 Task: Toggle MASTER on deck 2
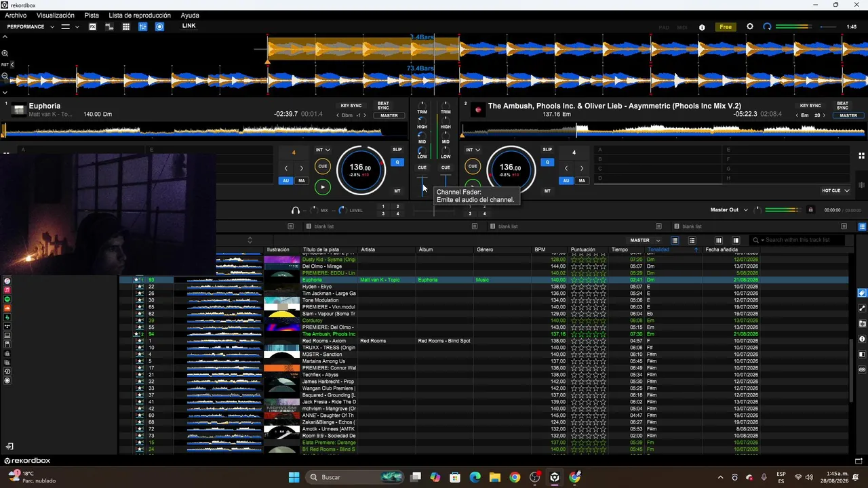(848, 115)
